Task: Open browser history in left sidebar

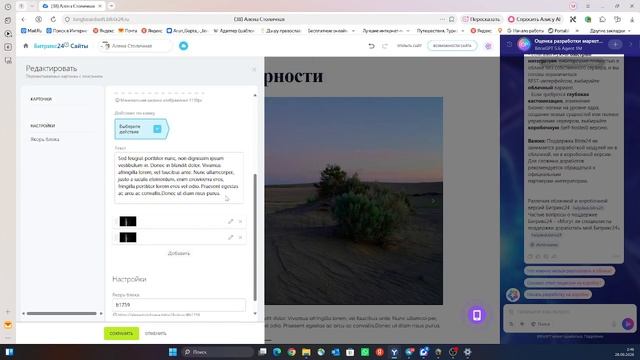Action: pos(8,7)
